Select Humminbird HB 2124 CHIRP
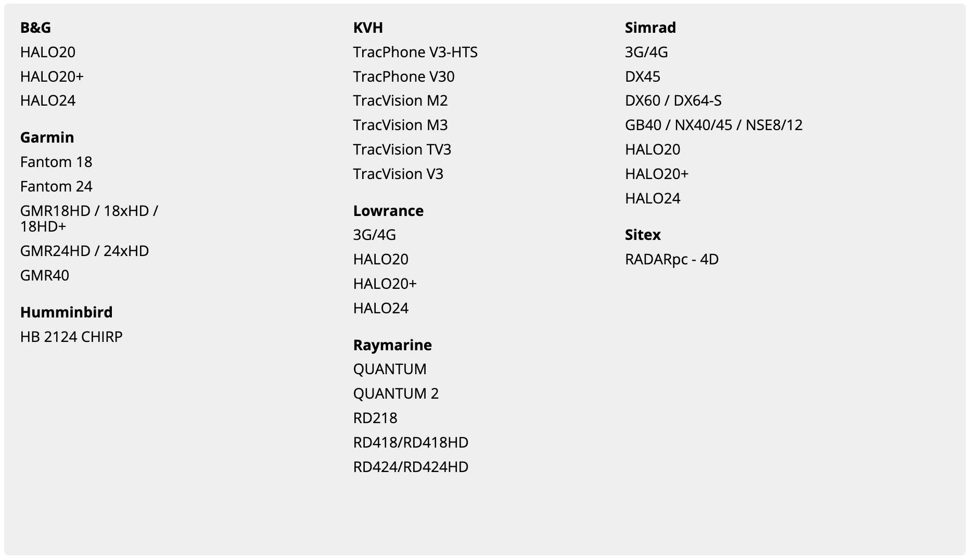The height and width of the screenshot is (560, 970). (71, 337)
